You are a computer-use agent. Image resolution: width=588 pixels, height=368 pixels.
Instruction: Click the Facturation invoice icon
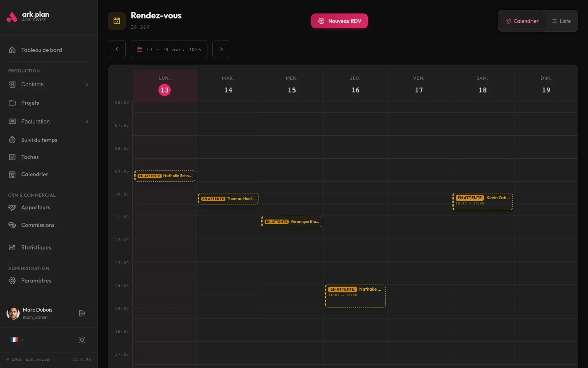tap(12, 121)
